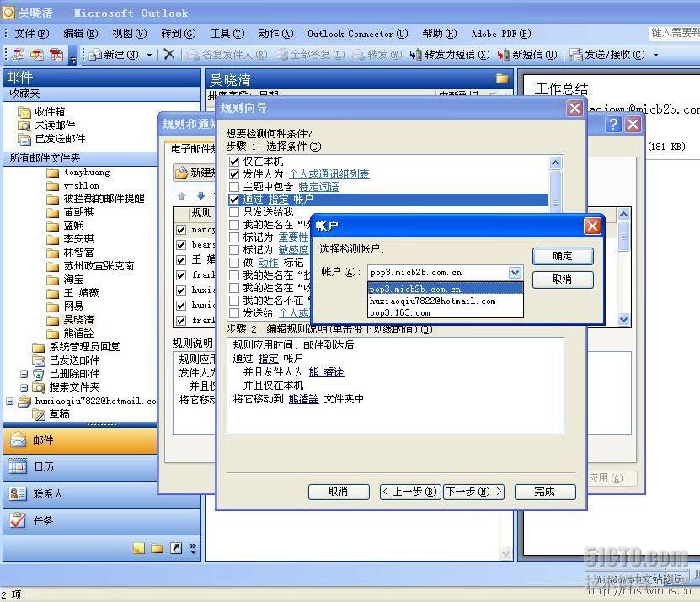Open the 淘宝 mail folder
Image resolution: width=700 pixels, height=602 pixels.
click(66, 280)
